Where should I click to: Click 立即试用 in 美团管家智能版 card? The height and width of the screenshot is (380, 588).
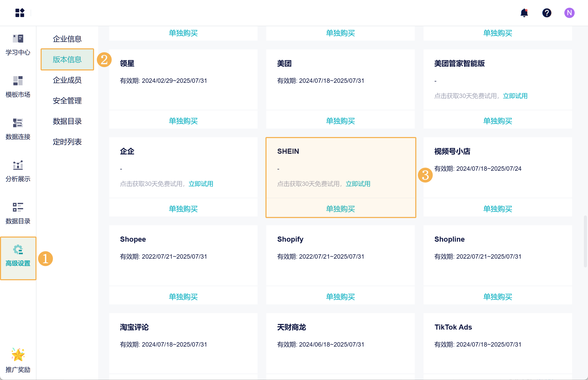(x=515, y=96)
